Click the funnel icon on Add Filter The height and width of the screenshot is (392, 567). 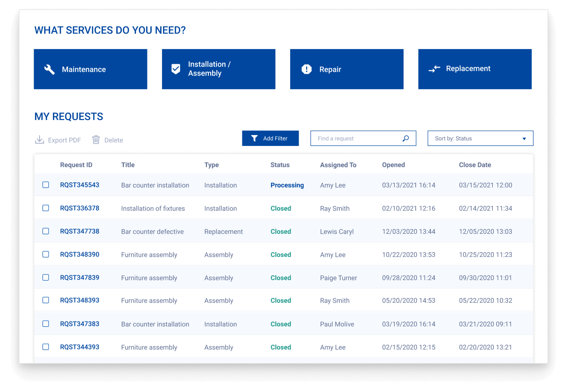[x=254, y=138]
